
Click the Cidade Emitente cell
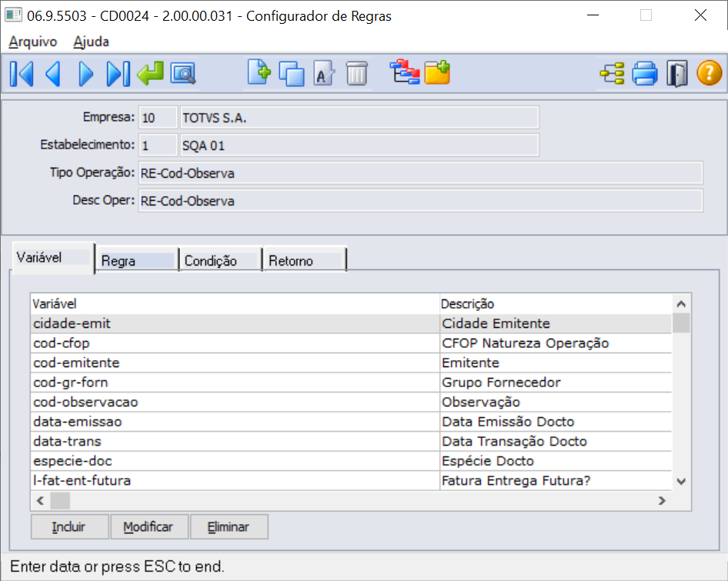click(x=556, y=323)
